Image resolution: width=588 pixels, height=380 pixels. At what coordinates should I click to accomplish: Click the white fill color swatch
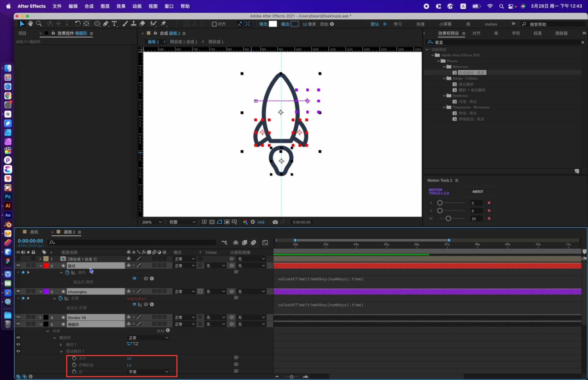pyautogui.click(x=273, y=24)
